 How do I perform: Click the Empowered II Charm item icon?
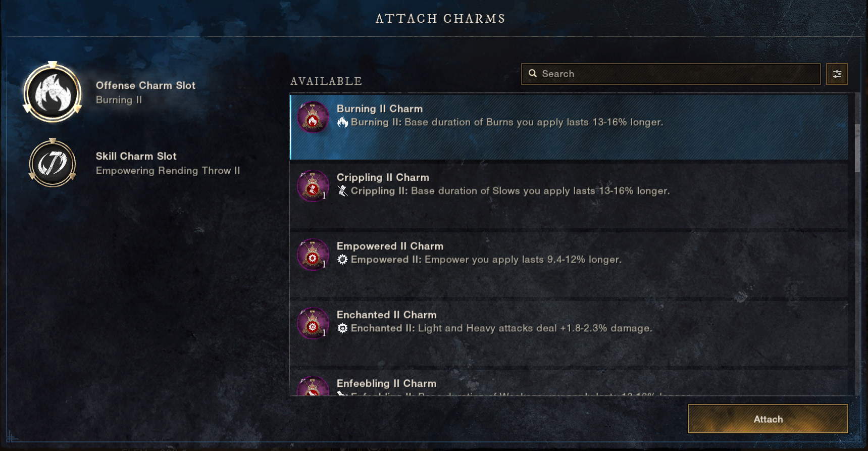[x=313, y=255]
